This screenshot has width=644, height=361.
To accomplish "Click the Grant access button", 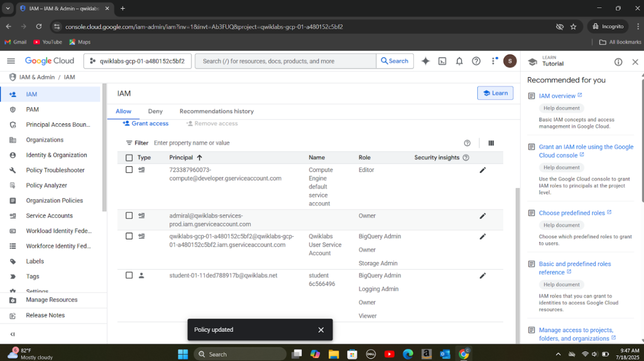I will pos(146,123).
